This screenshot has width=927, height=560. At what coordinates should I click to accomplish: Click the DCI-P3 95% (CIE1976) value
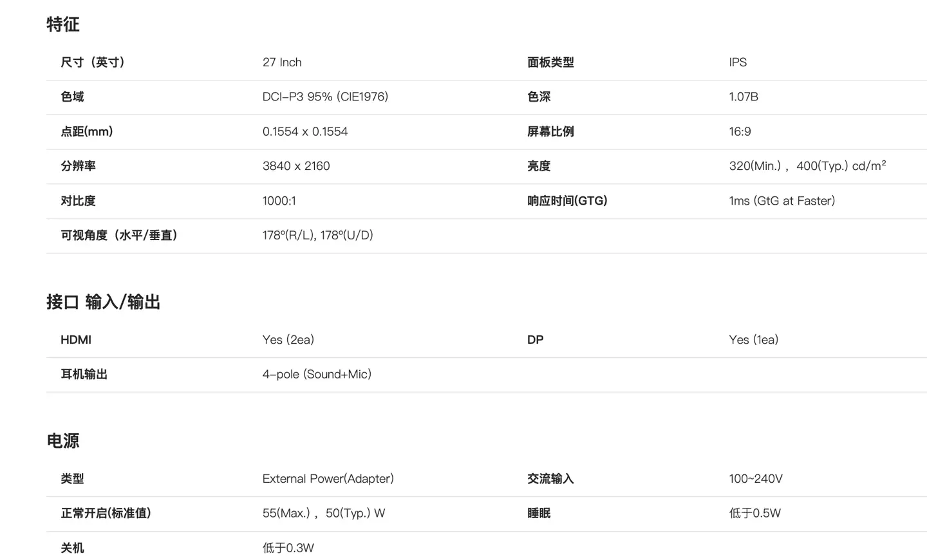coord(325,97)
